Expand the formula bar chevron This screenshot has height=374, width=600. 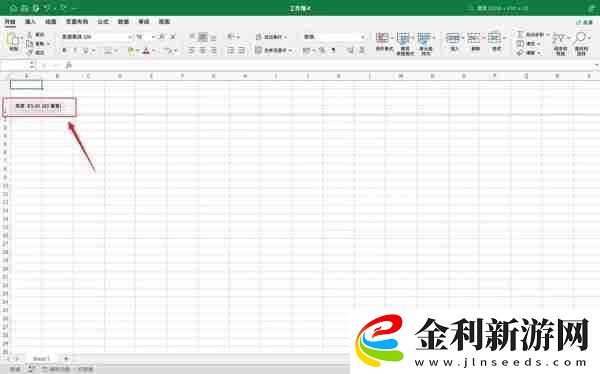click(x=597, y=65)
